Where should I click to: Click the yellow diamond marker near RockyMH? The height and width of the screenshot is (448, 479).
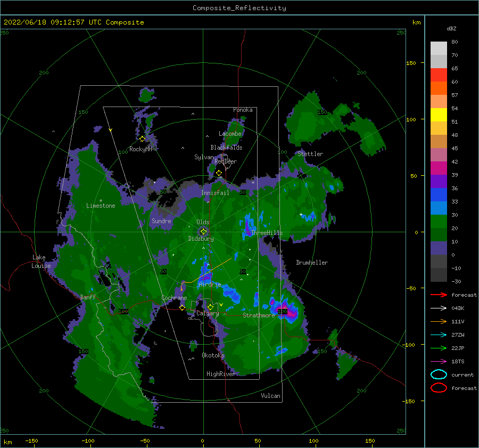[x=142, y=139]
